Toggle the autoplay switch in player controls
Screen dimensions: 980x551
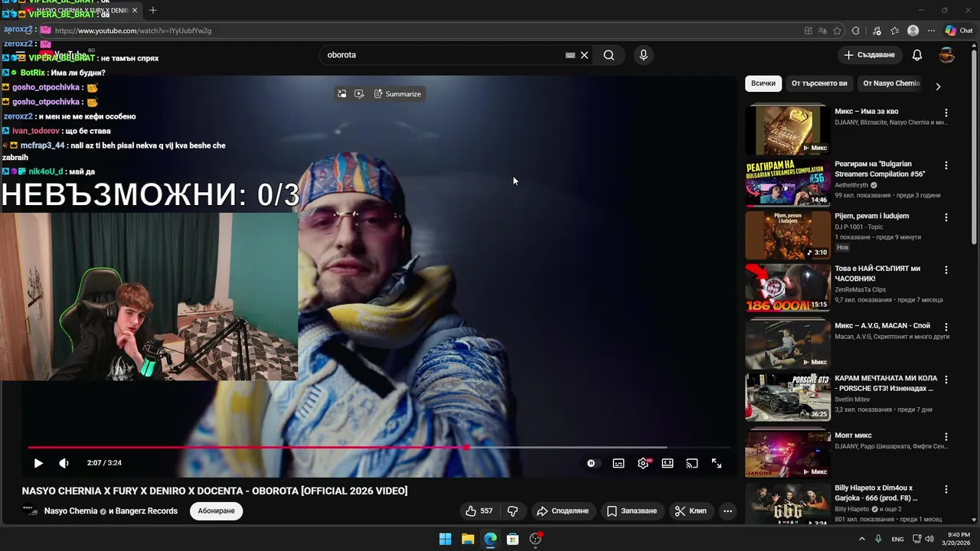coord(591,463)
